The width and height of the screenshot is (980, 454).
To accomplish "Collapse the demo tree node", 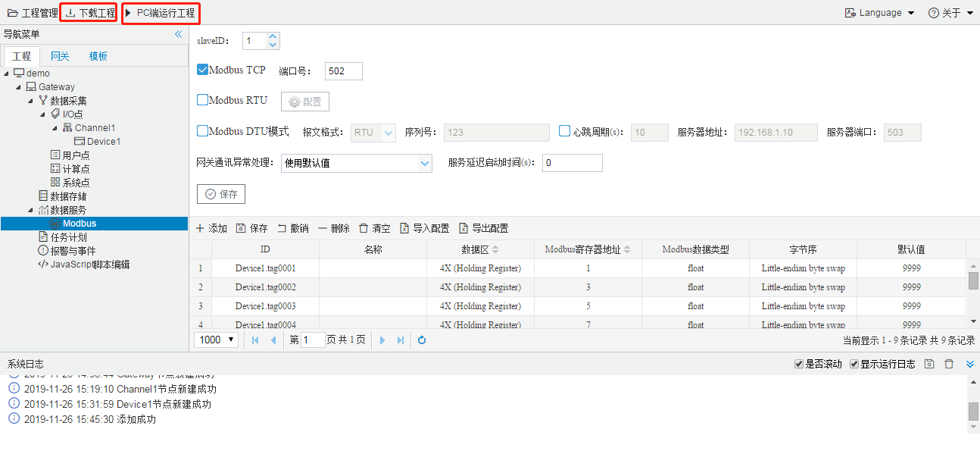I will point(6,74).
